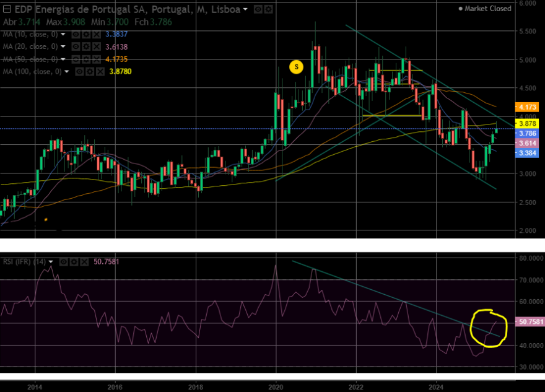Select the orange 4.173 price tag
545x392 pixels.
[527, 107]
